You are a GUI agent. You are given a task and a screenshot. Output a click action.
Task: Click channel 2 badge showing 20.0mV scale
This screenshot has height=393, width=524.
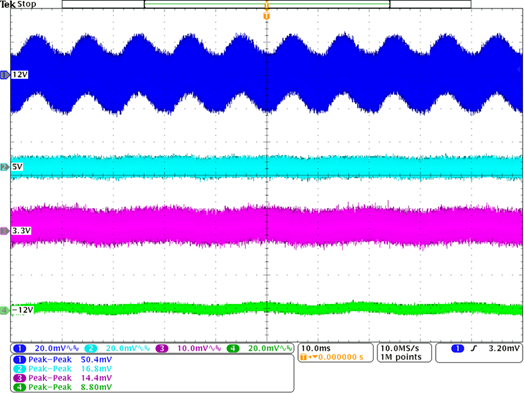[x=91, y=349]
